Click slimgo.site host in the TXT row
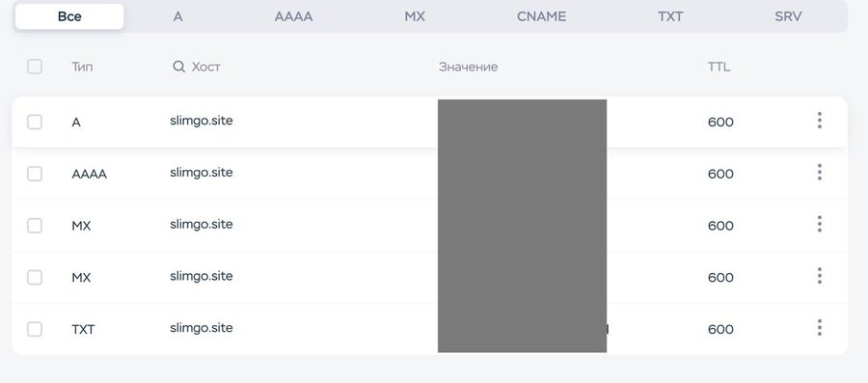The image size is (868, 383). [x=202, y=328]
